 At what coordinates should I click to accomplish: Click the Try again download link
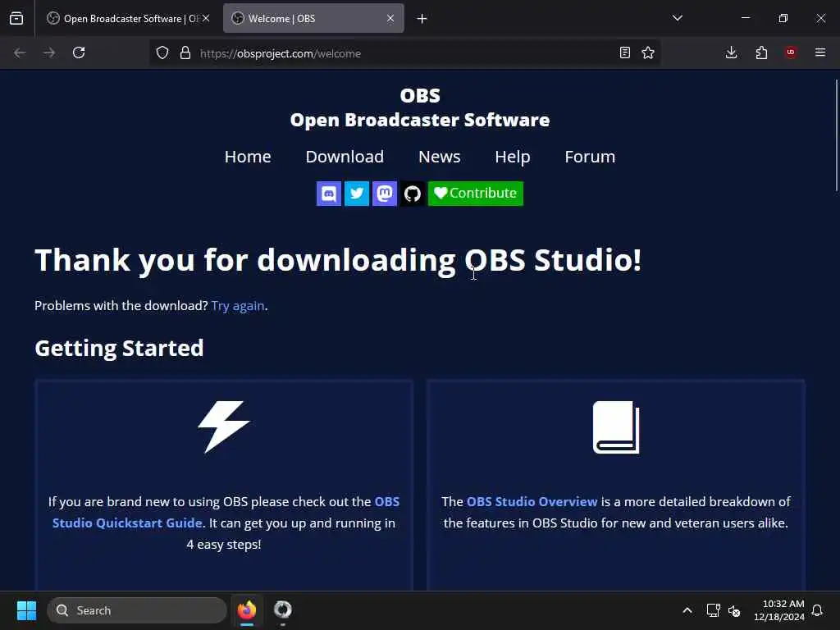[238, 305]
